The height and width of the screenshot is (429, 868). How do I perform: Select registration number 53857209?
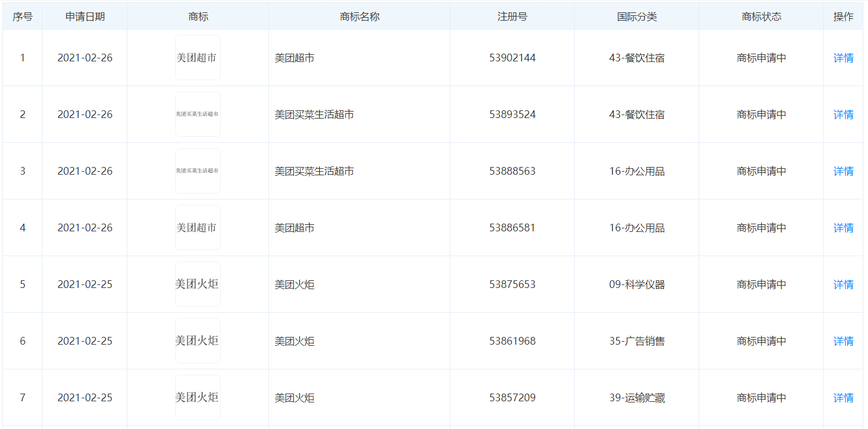[512, 398]
